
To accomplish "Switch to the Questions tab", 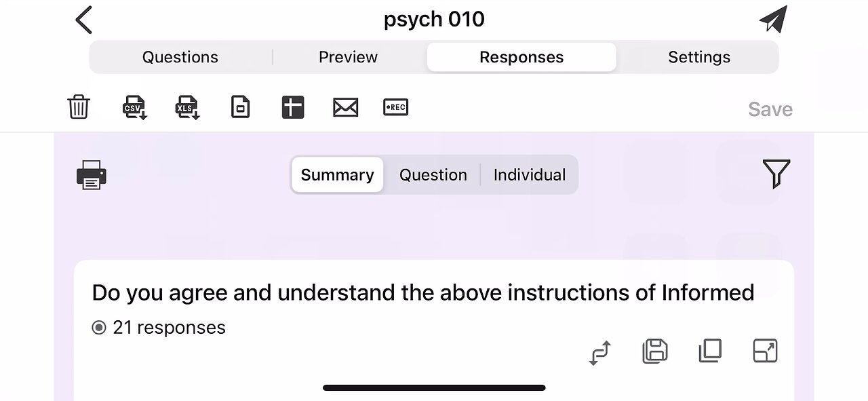I will [x=180, y=57].
